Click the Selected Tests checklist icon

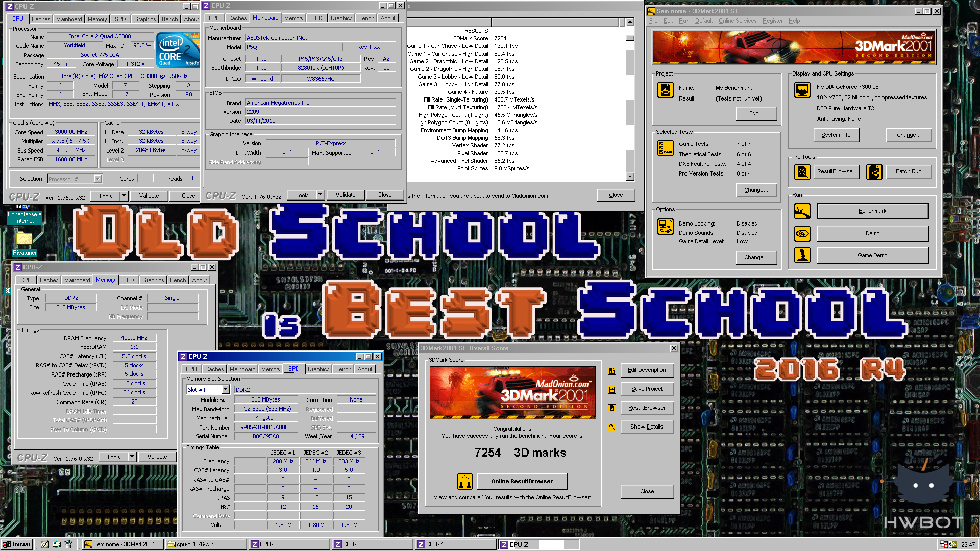[x=665, y=147]
